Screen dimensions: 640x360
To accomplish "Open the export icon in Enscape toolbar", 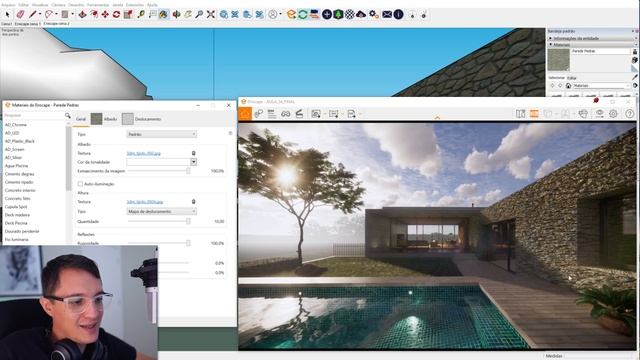I will (x=351, y=114).
